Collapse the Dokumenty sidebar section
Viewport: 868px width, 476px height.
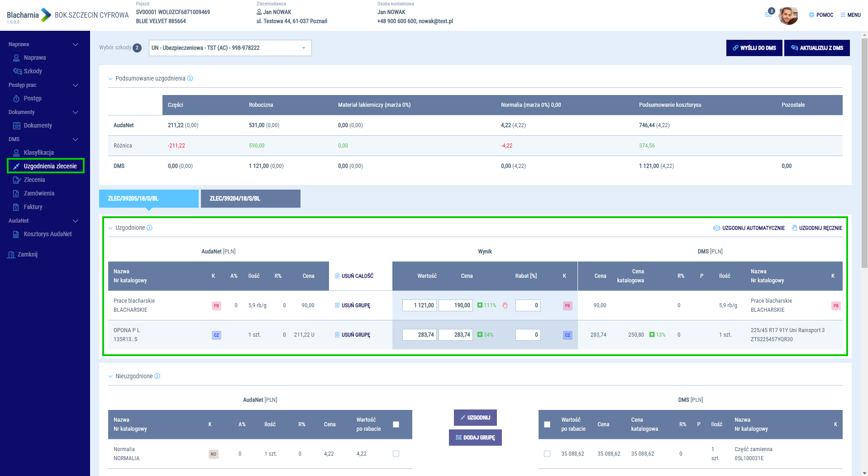(x=76, y=112)
